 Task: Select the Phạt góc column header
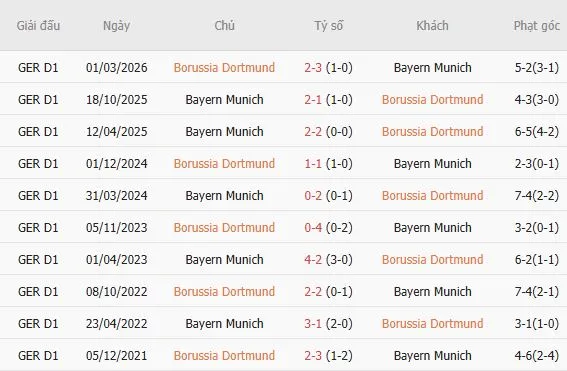coord(537,26)
